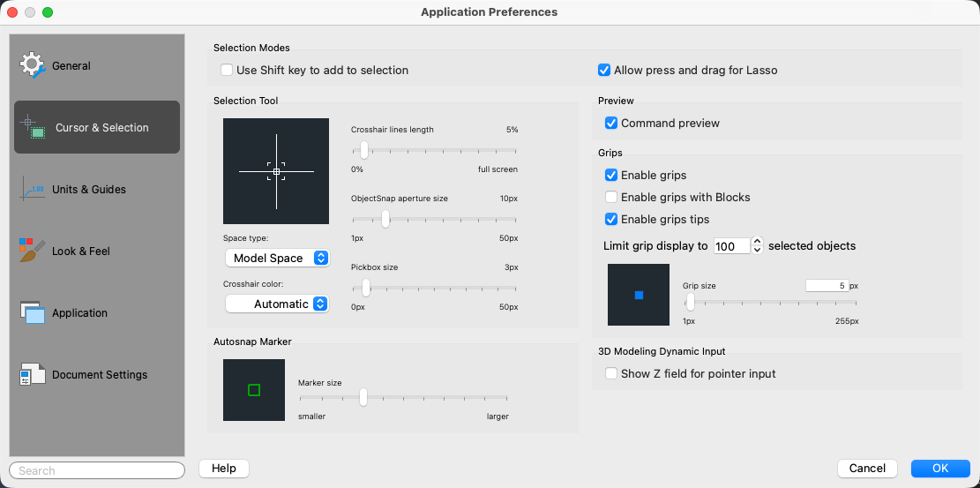
Task: Click the Cursor & Selection crosshair icon
Action: [x=34, y=127]
